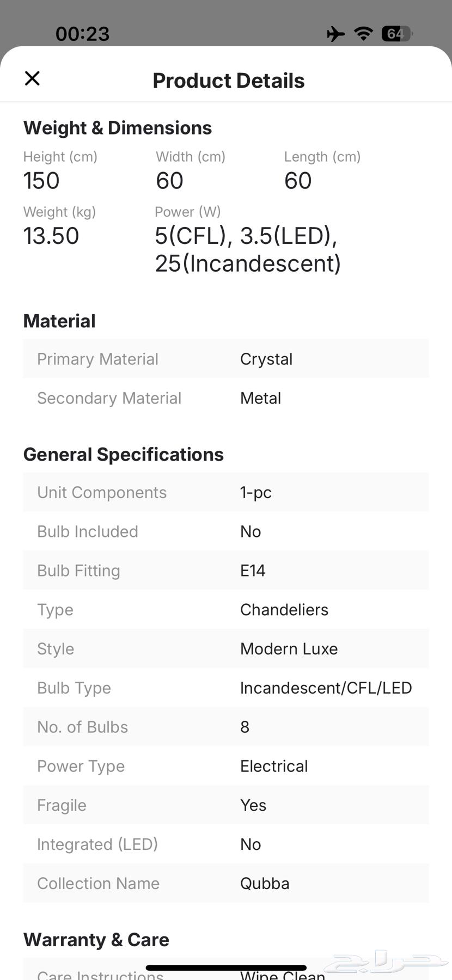Screen dimensions: 452x980
Task: Tap the Power (W) value text
Action: pyautogui.click(x=248, y=249)
